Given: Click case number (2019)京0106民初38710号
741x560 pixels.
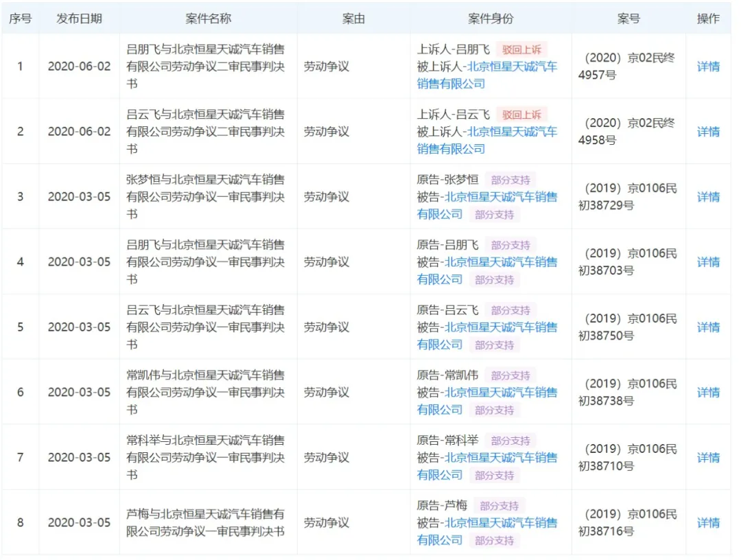Looking at the screenshot, I should [628, 458].
